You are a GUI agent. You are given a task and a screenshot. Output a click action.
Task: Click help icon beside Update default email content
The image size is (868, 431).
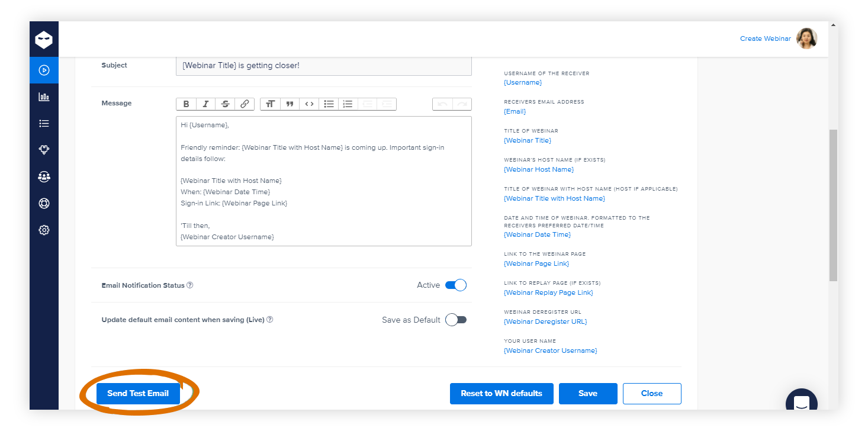click(x=269, y=320)
